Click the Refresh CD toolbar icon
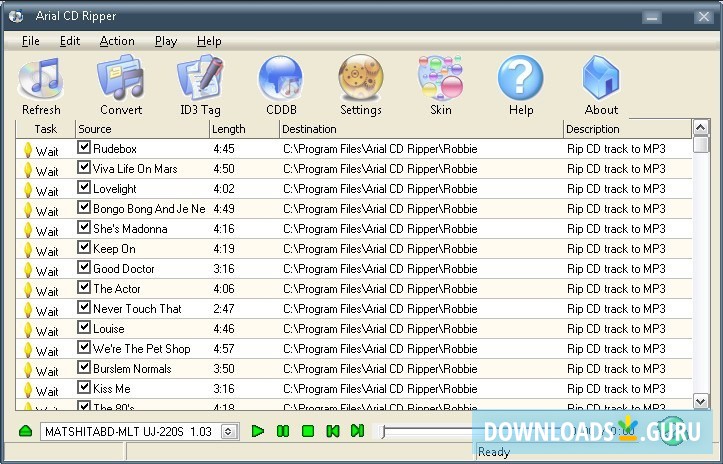Screen dimensions: 723x464 pos(41,78)
